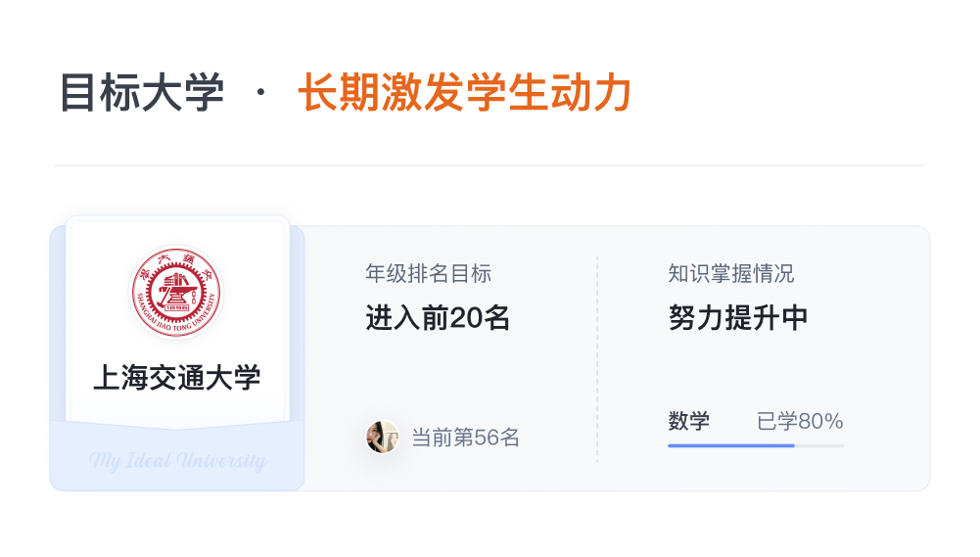
Task: Click the 年级排名目标 label
Action: pos(428,273)
